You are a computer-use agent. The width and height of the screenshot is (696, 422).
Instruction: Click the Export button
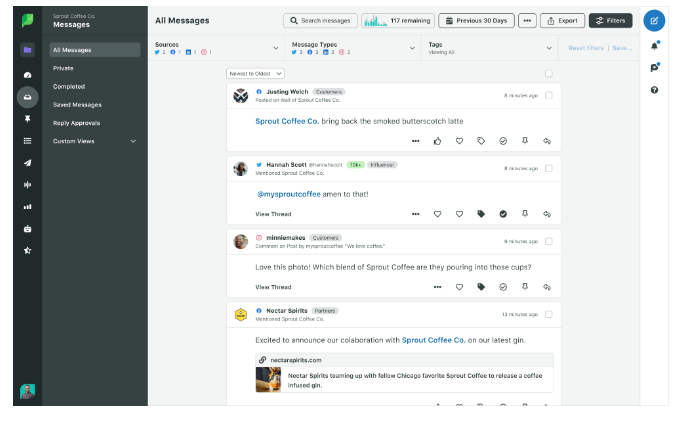coord(562,20)
